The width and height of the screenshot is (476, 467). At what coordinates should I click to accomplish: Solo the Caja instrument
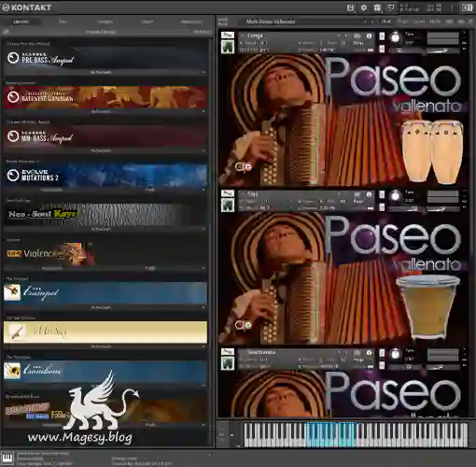coord(382,195)
